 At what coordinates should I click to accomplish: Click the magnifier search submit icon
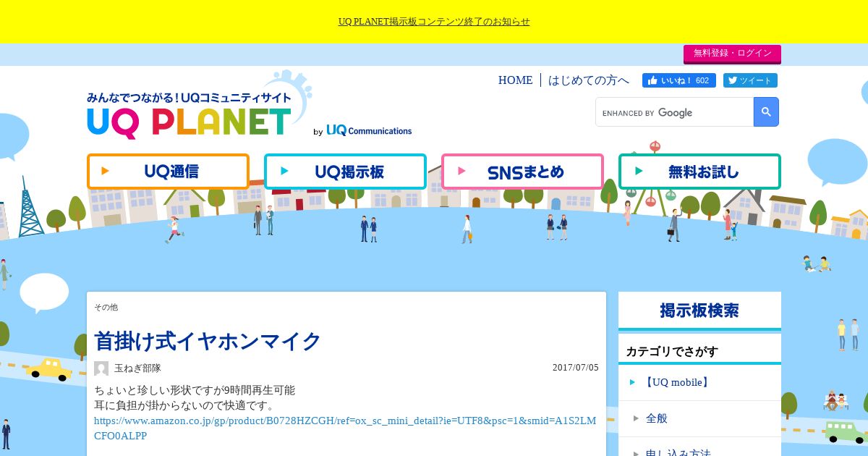(766, 112)
